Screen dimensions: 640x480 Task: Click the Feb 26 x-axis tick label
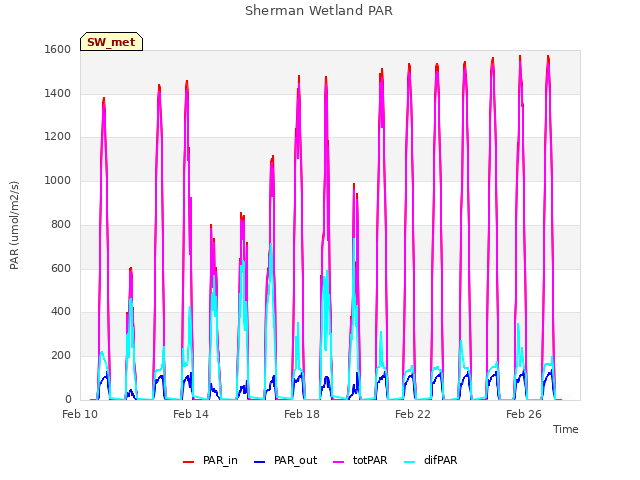coord(524,414)
